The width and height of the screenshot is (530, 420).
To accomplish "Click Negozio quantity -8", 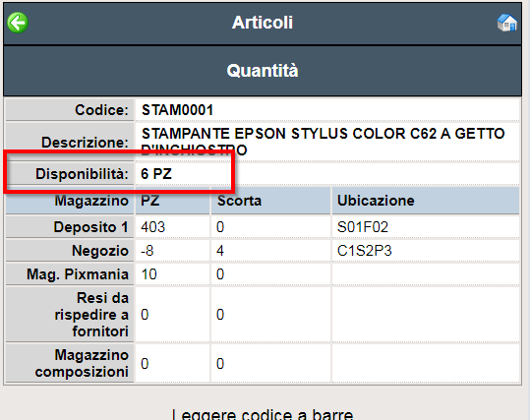I will coord(147,251).
